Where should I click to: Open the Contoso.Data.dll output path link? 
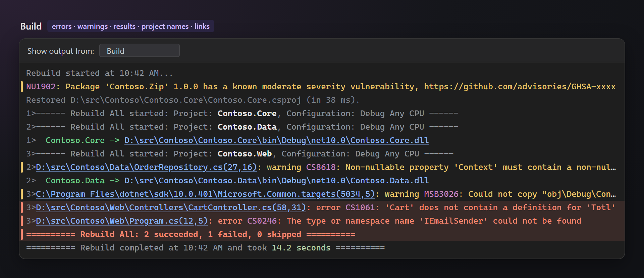[276, 181]
